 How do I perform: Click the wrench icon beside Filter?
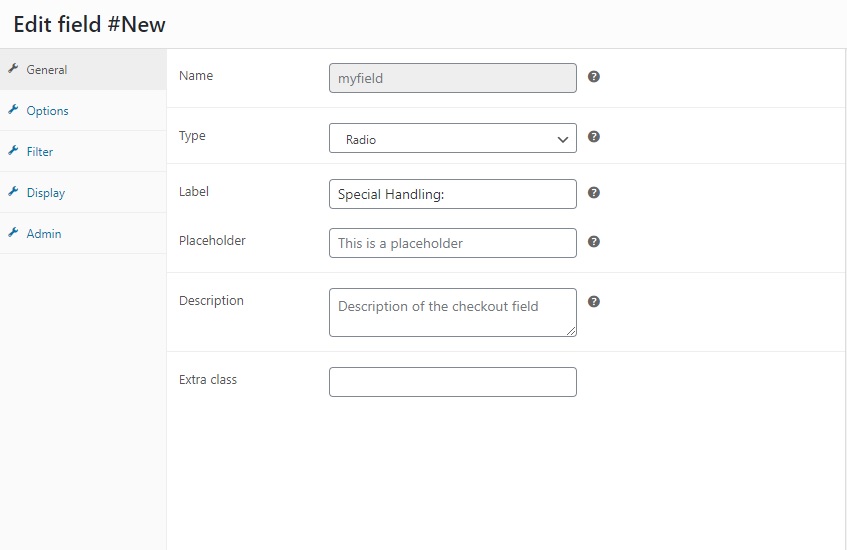14,151
